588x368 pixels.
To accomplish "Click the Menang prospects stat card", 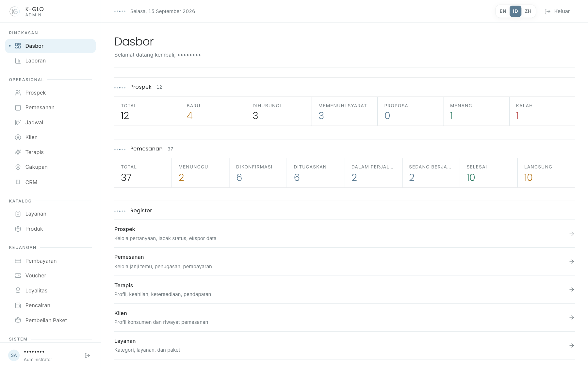I will [476, 111].
